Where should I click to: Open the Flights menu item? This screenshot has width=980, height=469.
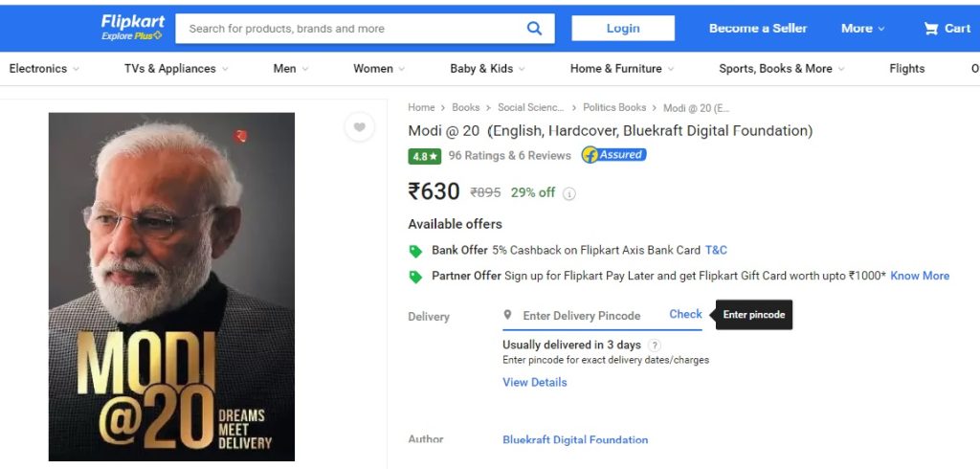pos(906,69)
